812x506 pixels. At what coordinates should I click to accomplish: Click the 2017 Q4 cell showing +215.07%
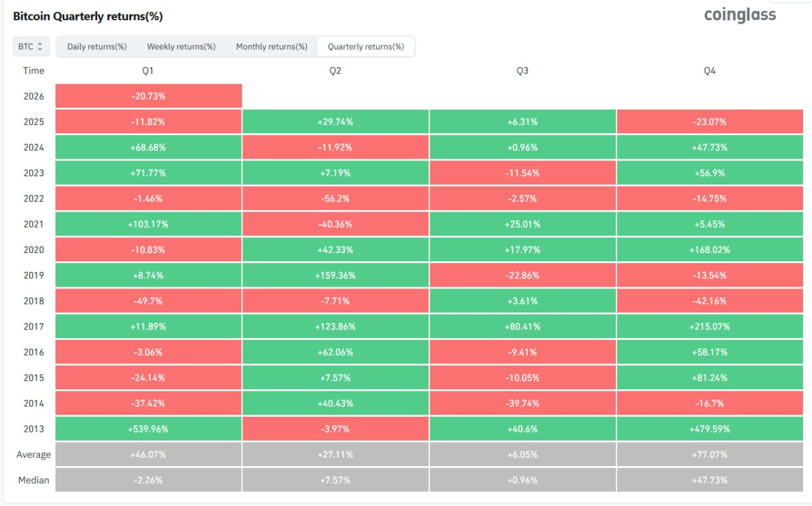pos(709,327)
